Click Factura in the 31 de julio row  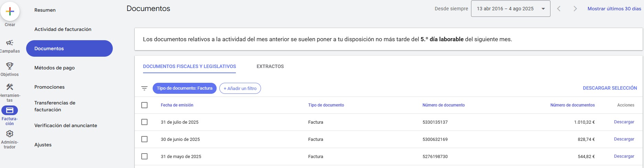[x=316, y=122]
